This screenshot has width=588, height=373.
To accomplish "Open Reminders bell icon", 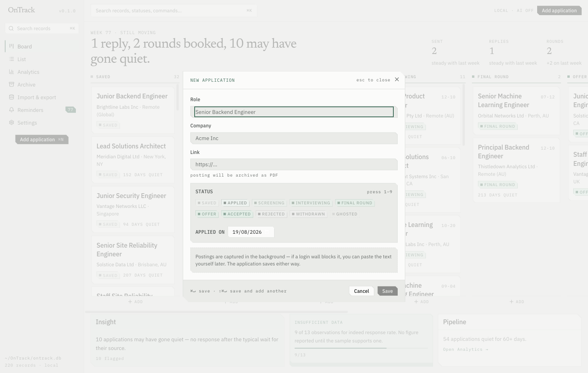I will coord(12,110).
